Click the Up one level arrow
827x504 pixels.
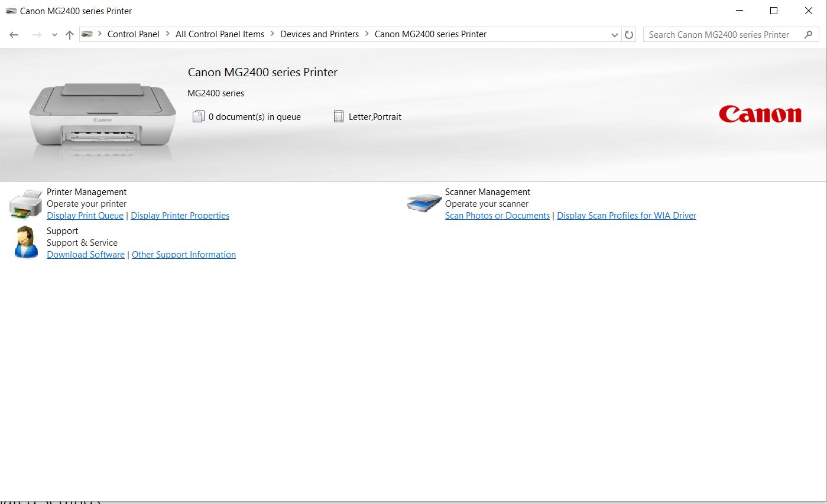click(x=70, y=35)
